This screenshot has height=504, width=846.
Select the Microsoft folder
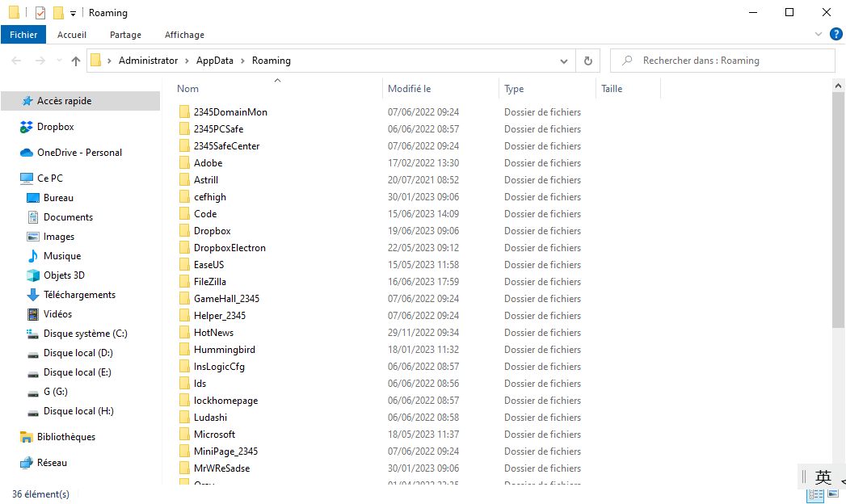(215, 435)
